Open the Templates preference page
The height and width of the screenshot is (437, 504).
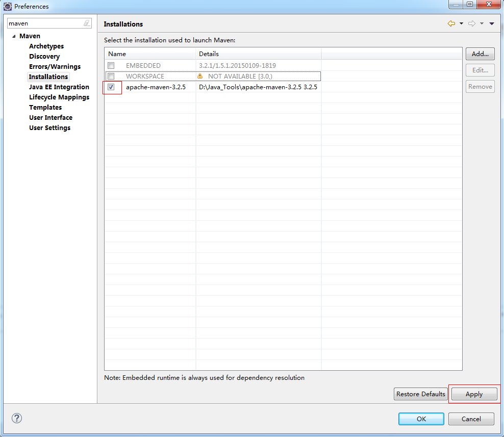[x=45, y=107]
